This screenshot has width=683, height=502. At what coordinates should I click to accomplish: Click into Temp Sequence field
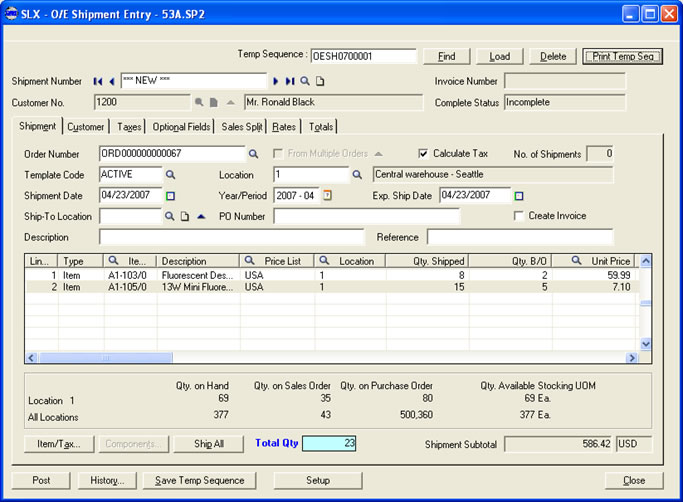[364, 56]
